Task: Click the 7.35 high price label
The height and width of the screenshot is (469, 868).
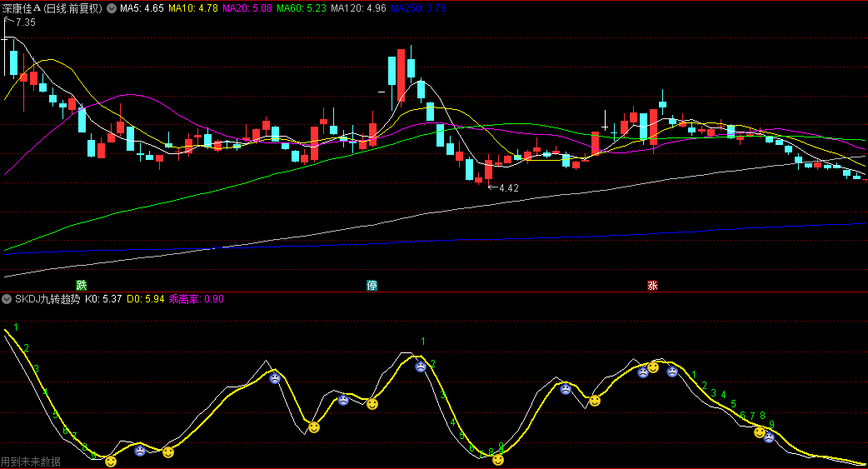Action: pos(26,22)
